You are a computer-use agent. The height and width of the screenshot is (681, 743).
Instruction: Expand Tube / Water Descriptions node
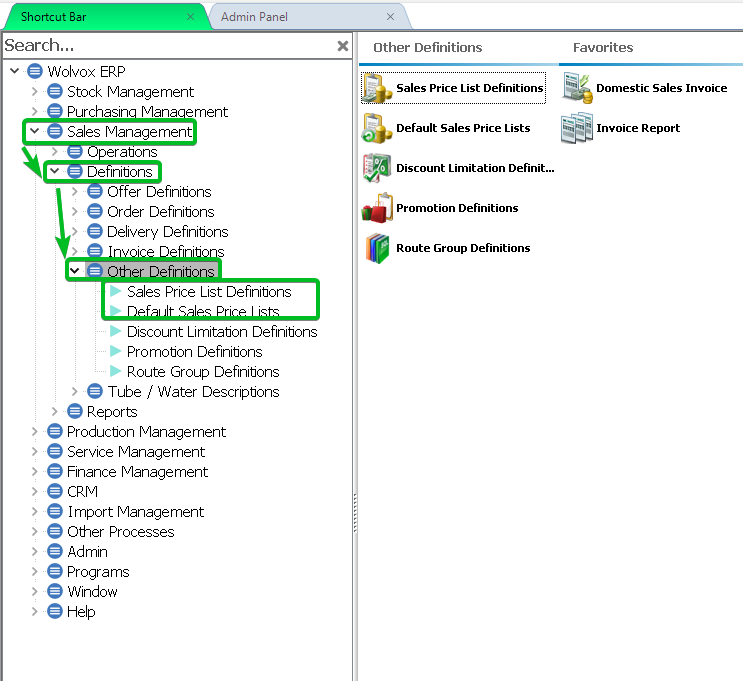click(x=74, y=391)
